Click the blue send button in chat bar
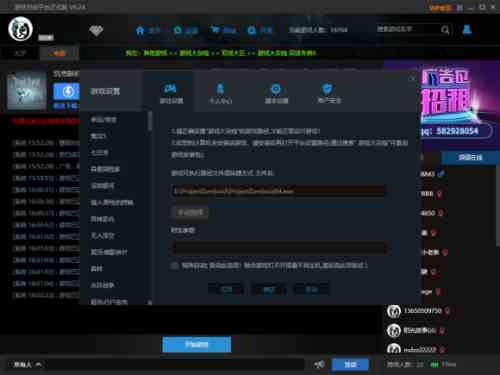 pyautogui.click(x=350, y=364)
